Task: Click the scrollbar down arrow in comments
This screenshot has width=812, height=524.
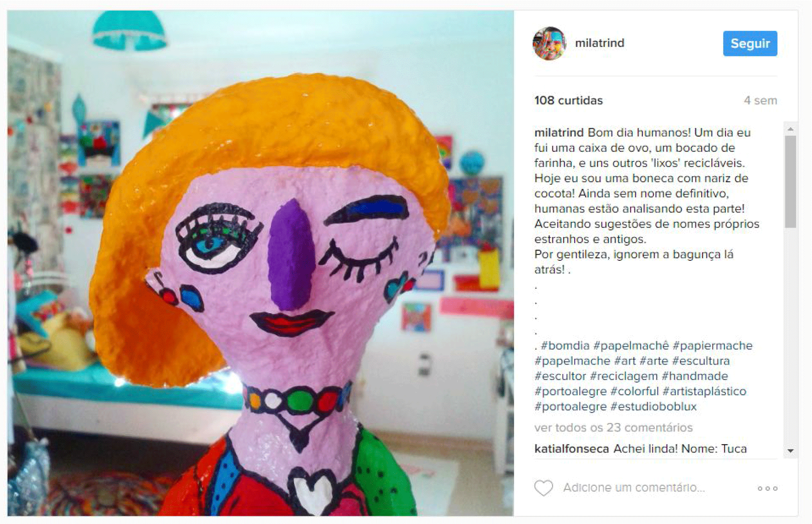Action: coord(790,450)
